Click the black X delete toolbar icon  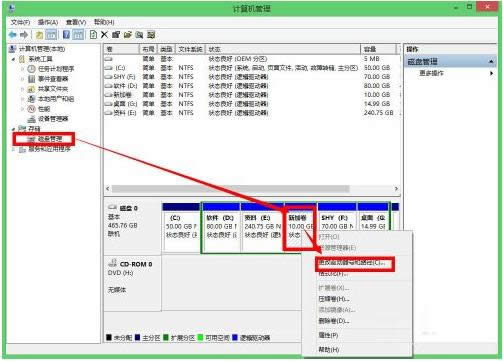(x=104, y=34)
